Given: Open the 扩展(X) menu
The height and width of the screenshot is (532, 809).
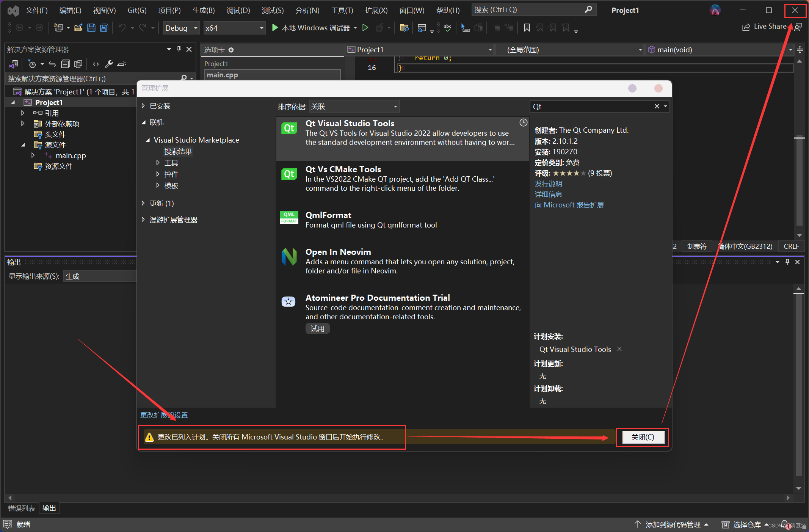Looking at the screenshot, I should [376, 10].
